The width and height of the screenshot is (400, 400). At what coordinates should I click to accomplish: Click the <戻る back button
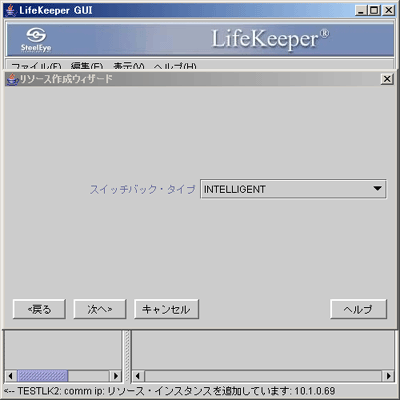[x=39, y=309]
